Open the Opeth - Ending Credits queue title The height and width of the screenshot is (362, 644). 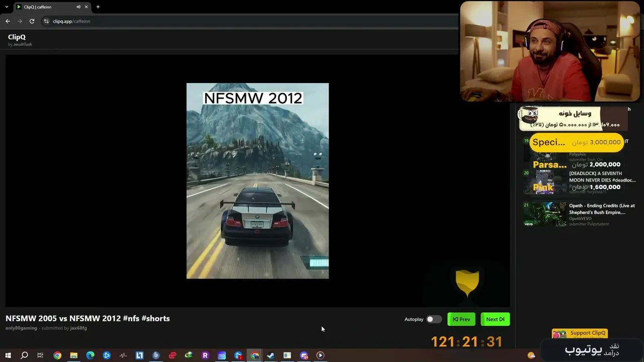click(x=602, y=209)
